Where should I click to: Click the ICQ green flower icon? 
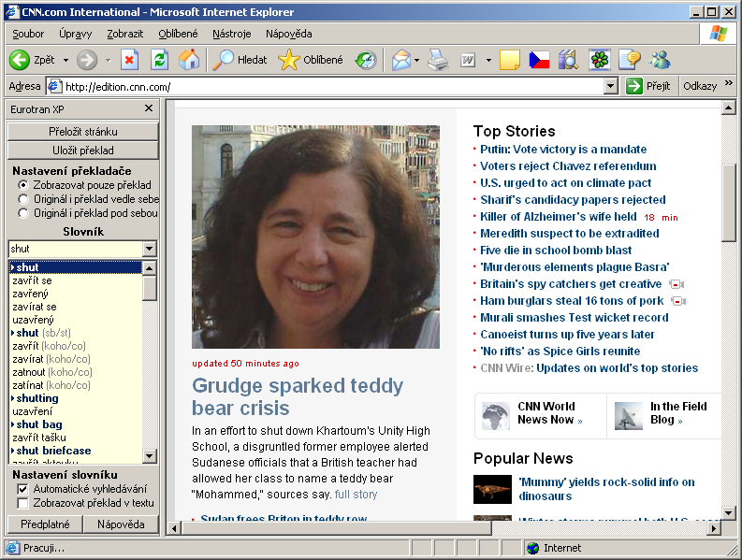pyautogui.click(x=600, y=60)
